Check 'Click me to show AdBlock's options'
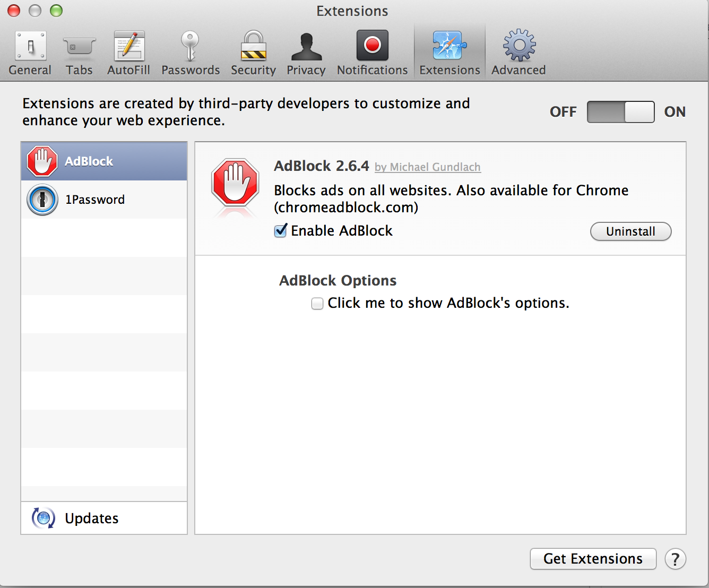The width and height of the screenshot is (709, 588). (x=317, y=304)
